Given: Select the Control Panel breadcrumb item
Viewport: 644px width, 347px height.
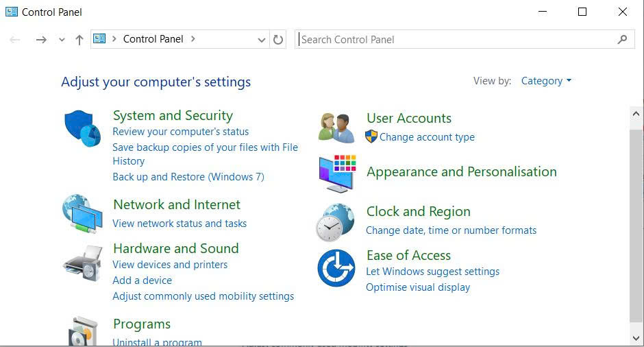Looking at the screenshot, I should 153,39.
